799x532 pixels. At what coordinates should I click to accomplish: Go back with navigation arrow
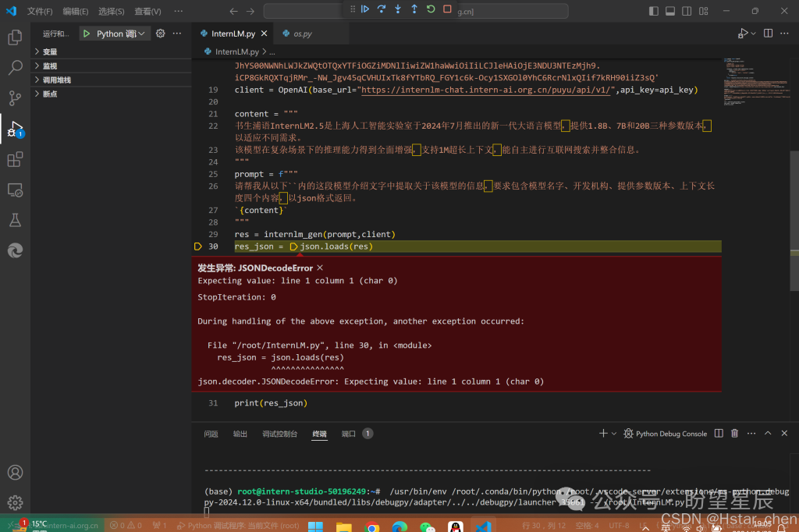point(233,11)
